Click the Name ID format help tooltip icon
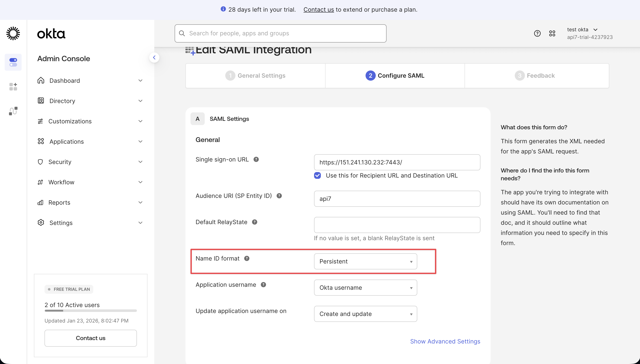This screenshot has width=640, height=364. pos(247,258)
